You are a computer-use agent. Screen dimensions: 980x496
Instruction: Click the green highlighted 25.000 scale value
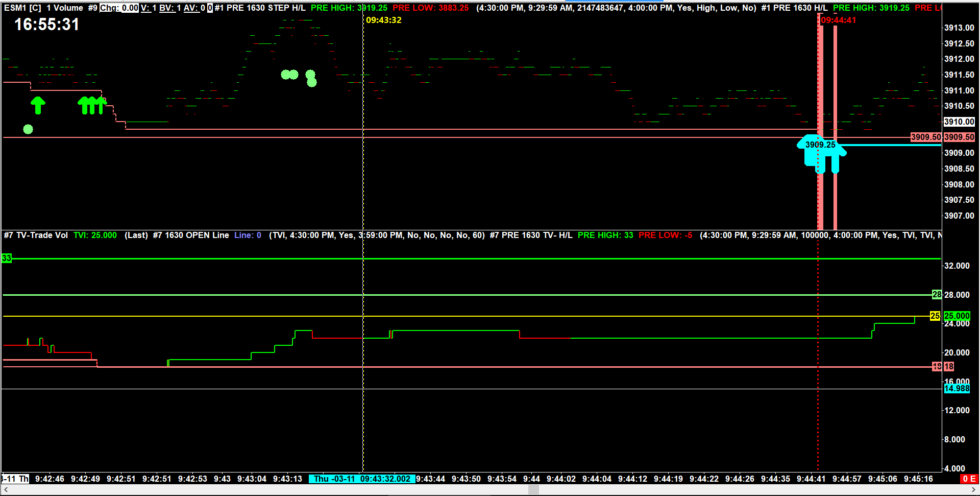(x=957, y=316)
